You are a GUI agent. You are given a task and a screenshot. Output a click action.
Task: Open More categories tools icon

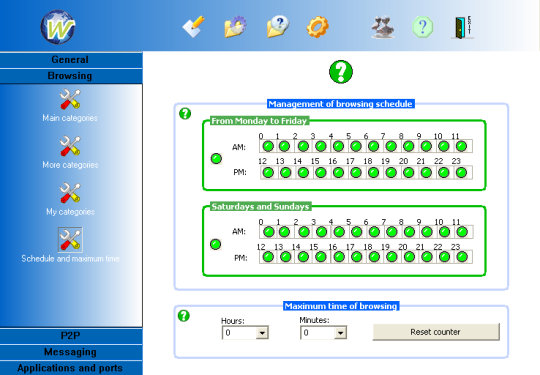coord(70,146)
